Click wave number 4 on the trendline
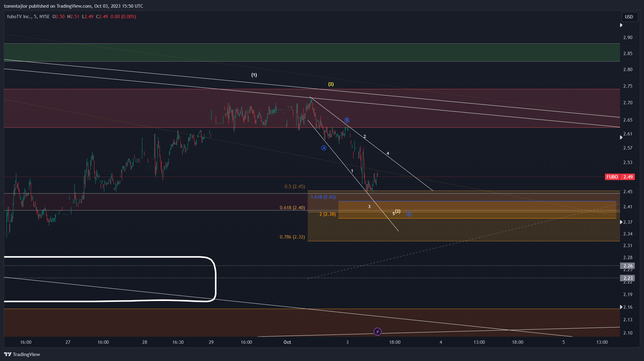Image resolution: width=644 pixels, height=361 pixels. (388, 153)
